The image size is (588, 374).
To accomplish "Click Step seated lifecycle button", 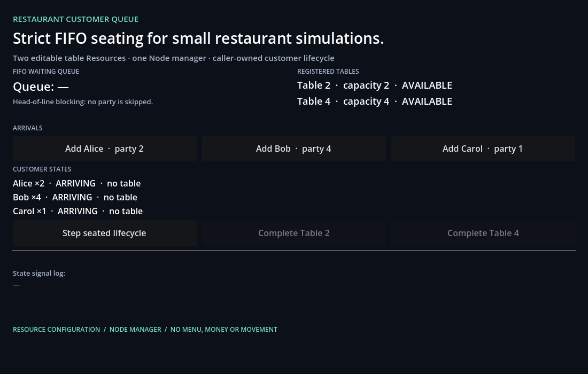I will tap(105, 233).
